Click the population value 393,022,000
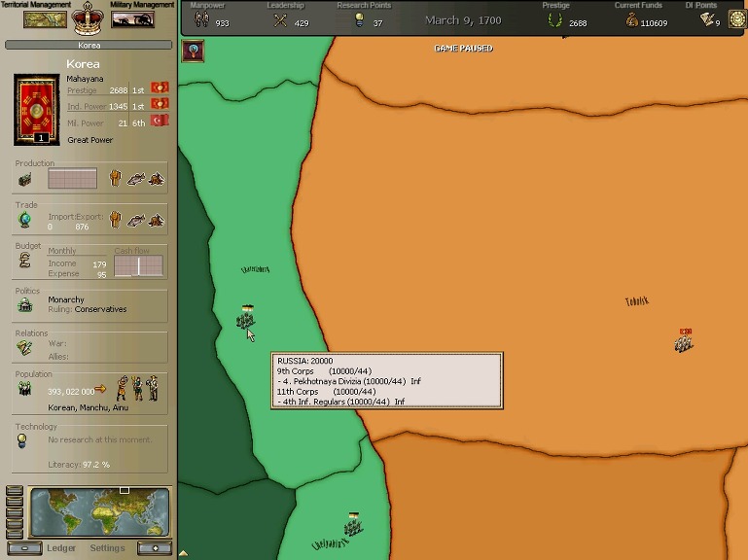This screenshot has height=560, width=748. click(x=71, y=392)
